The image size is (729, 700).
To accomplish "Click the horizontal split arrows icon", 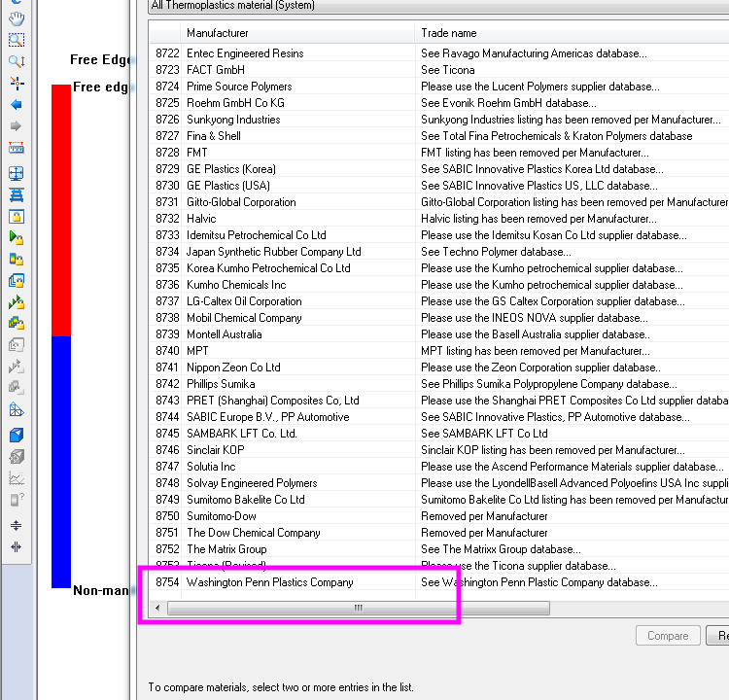I will pos(17,526).
